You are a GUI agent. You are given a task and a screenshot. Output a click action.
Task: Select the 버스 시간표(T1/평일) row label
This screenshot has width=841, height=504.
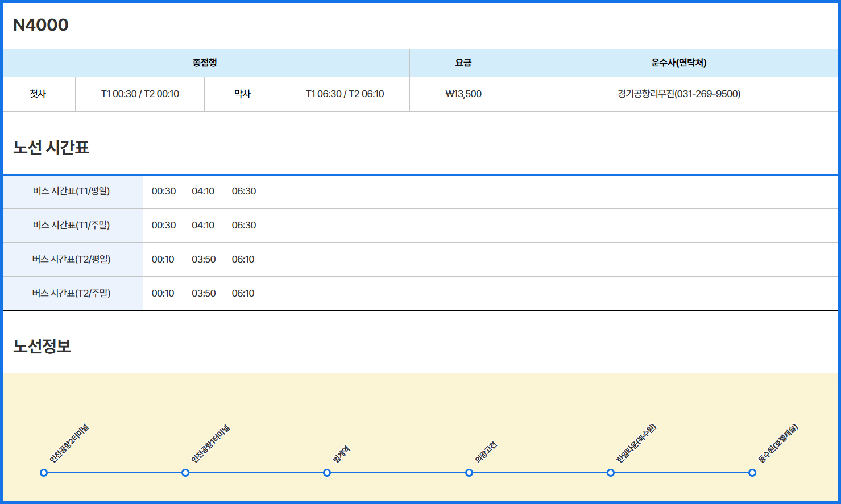click(72, 191)
